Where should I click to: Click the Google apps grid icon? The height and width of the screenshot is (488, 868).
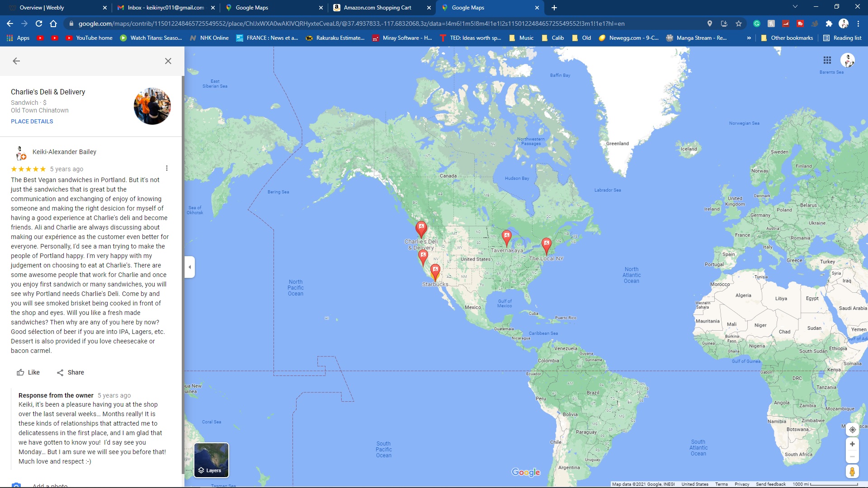coord(827,60)
